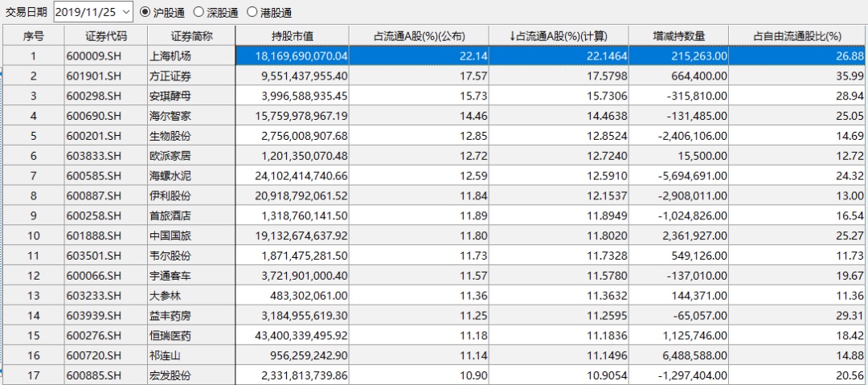
Task: Select 海尔智家 stock name cell
Action: pyautogui.click(x=191, y=116)
